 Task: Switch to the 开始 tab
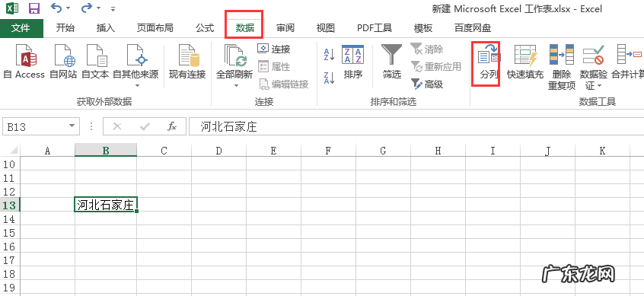[x=65, y=28]
